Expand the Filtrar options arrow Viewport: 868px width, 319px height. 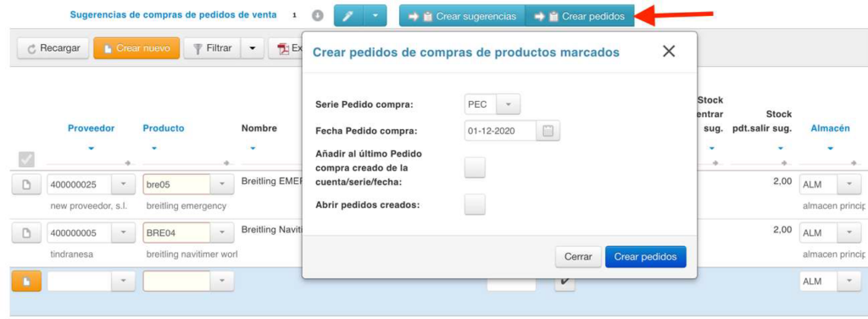(253, 48)
